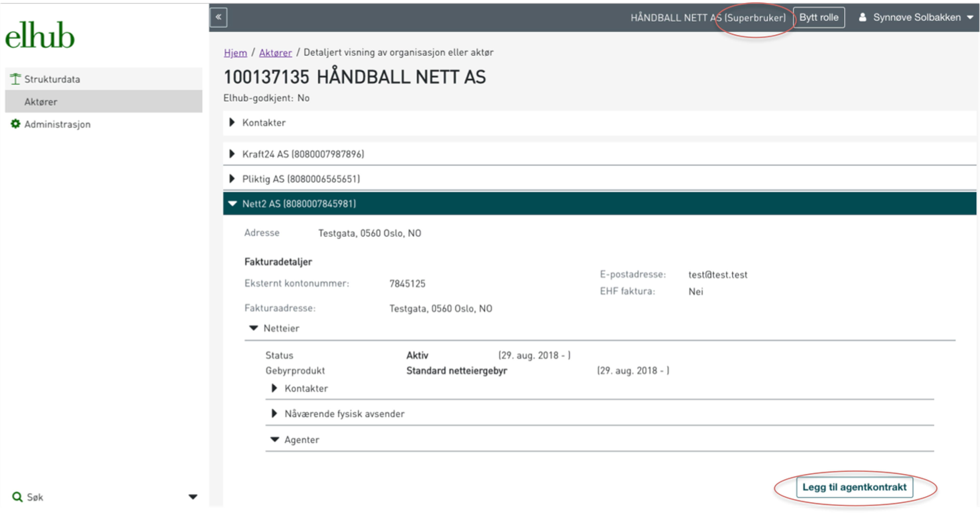Expand the Pliktig AS (8080006565651) row
Image resolution: width=980 pixels, height=514 pixels.
tap(599, 179)
